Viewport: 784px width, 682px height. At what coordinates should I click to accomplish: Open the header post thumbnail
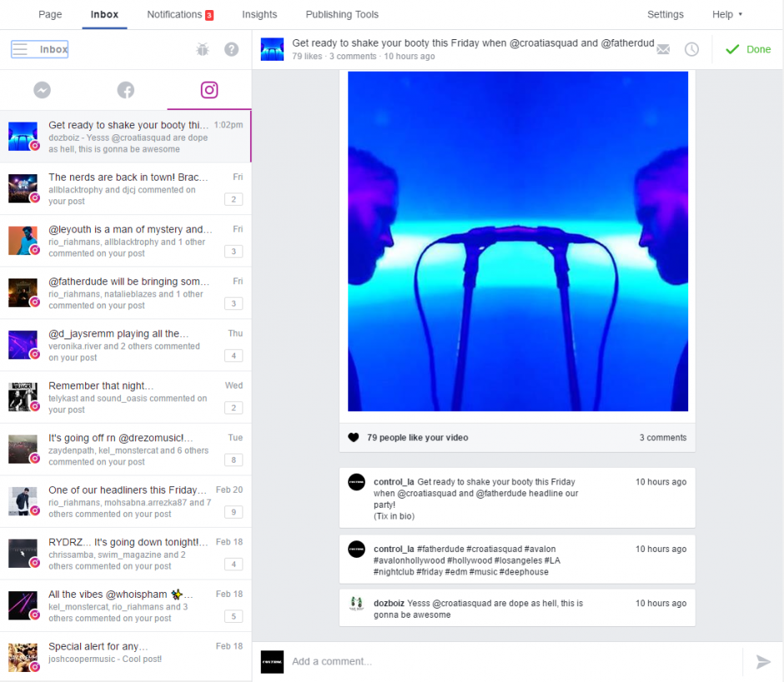tap(272, 49)
